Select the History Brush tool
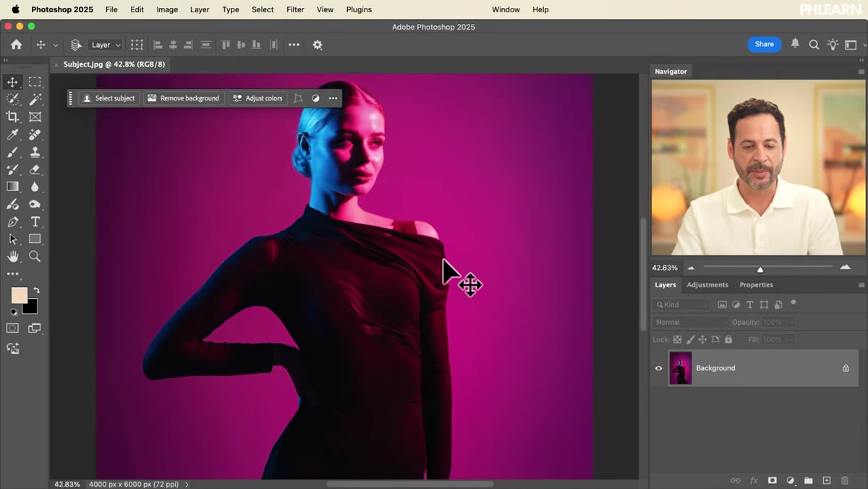 point(12,169)
